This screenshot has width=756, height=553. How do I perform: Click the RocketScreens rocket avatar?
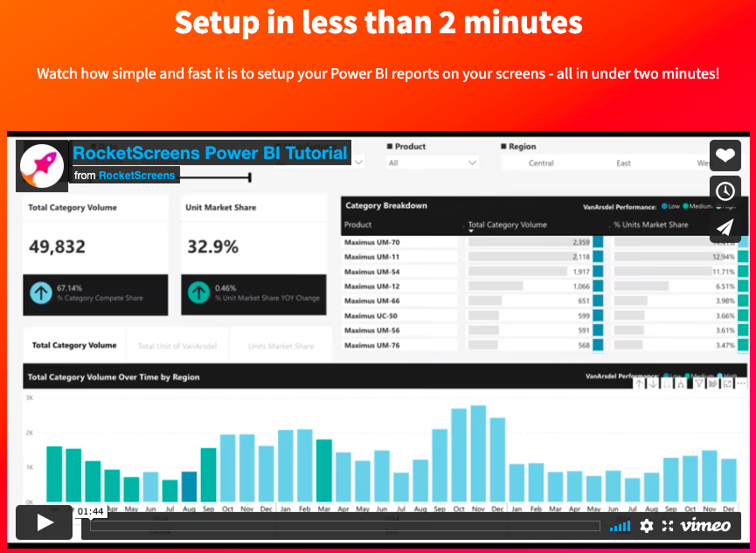42,165
